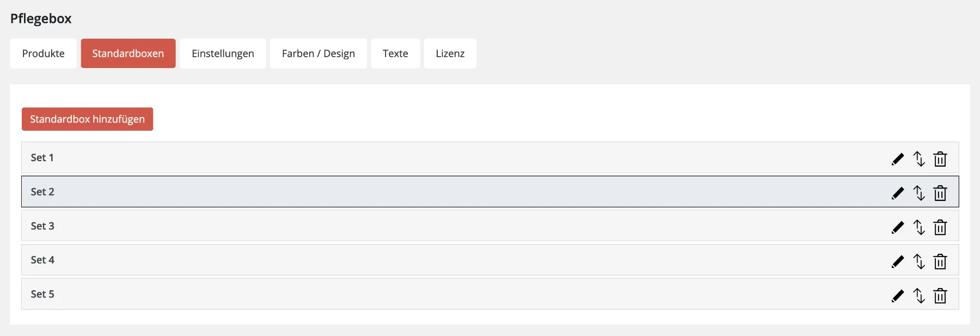Go to Farben / Design tab
This screenshot has width=980, height=336.
318,53
